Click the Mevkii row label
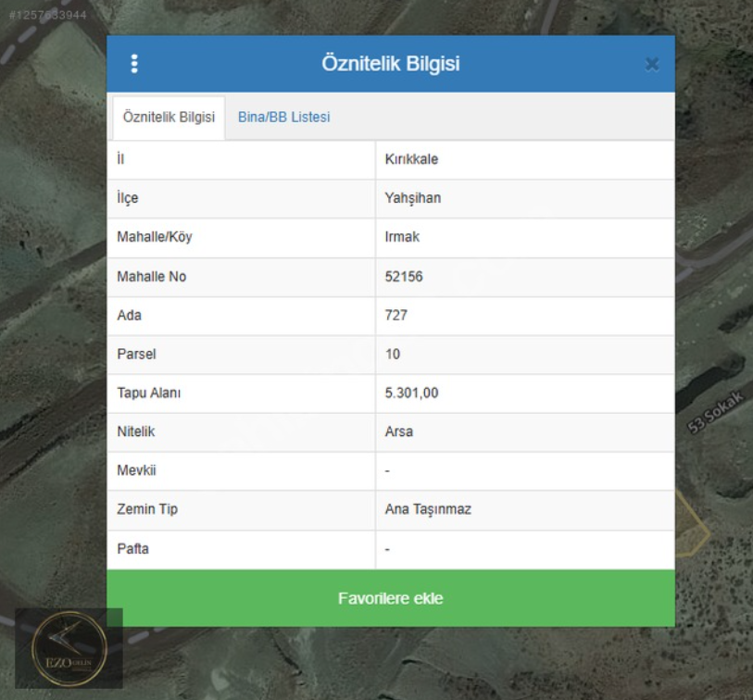 tap(136, 470)
